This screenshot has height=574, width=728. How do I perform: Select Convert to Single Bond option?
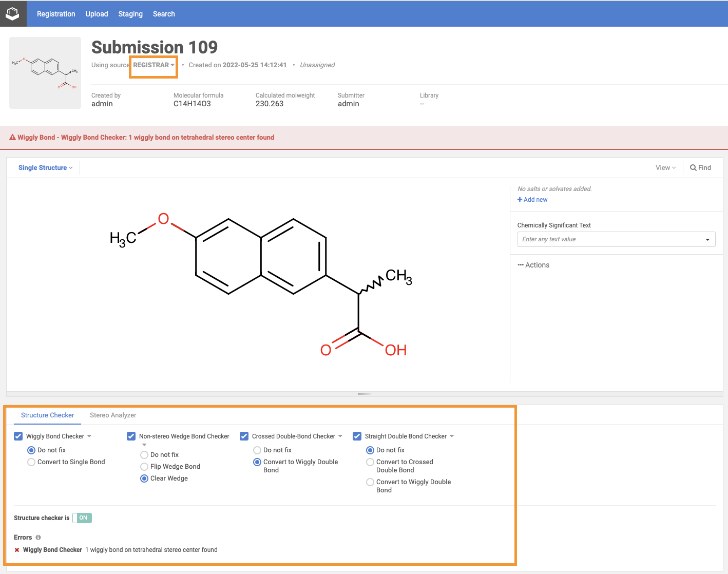(31, 462)
